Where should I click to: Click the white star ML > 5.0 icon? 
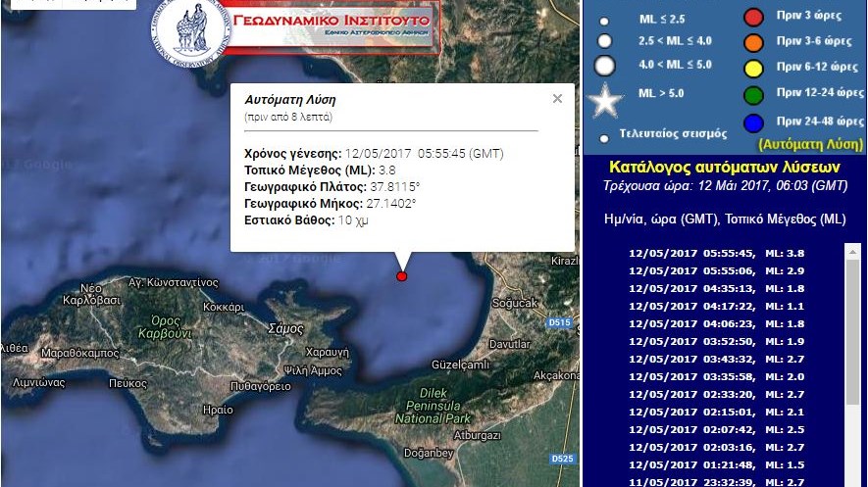[605, 101]
